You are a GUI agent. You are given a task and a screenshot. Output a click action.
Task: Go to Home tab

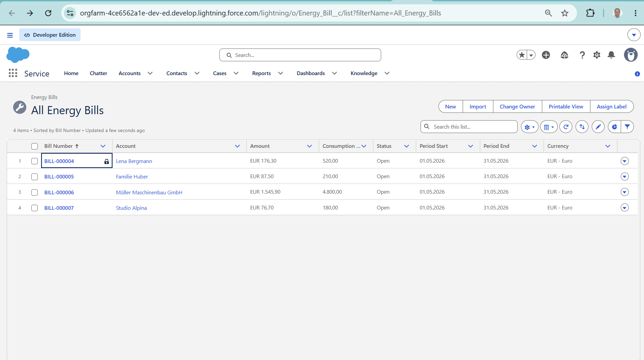point(71,73)
